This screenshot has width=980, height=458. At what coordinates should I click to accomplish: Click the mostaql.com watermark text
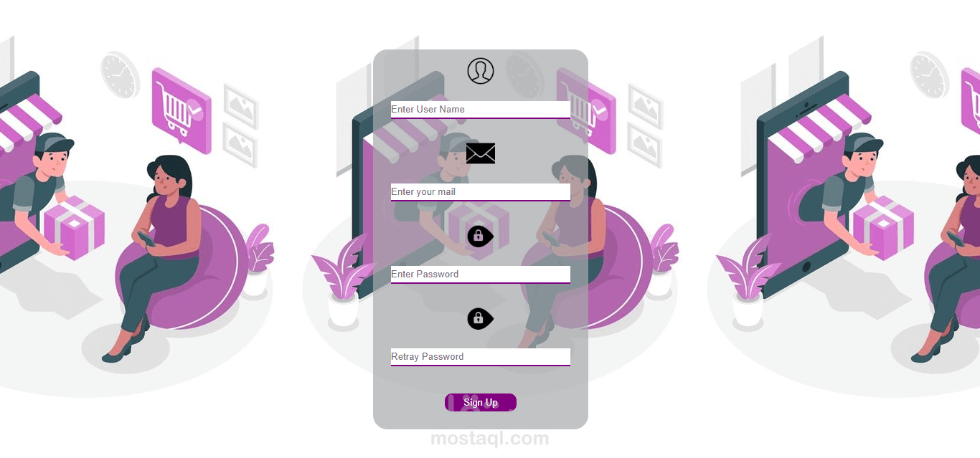490,439
